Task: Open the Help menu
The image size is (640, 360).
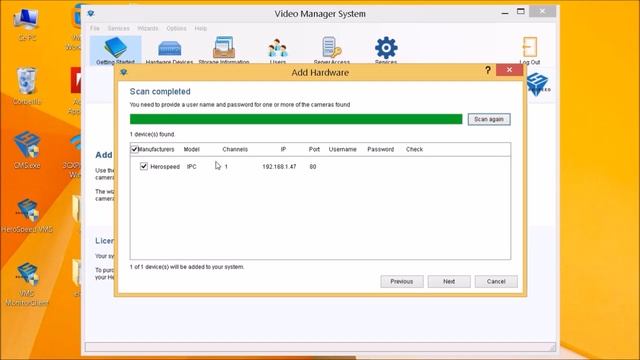Action: [200, 28]
